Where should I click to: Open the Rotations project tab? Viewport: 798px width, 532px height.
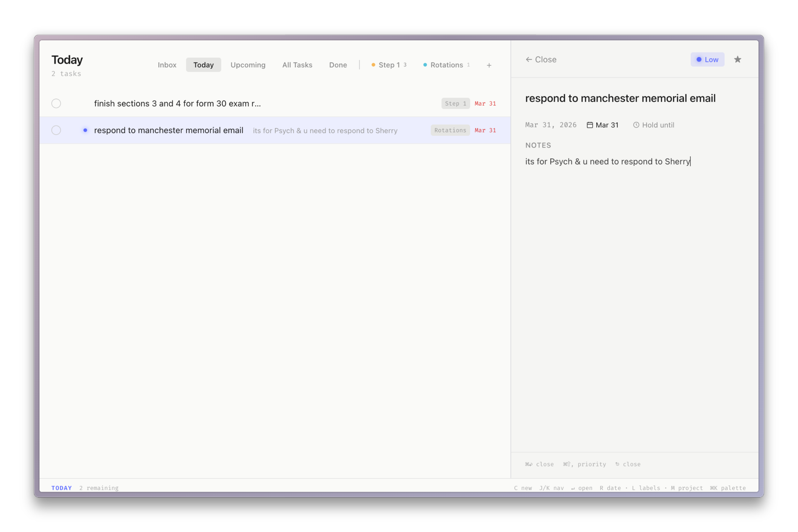tap(446, 65)
